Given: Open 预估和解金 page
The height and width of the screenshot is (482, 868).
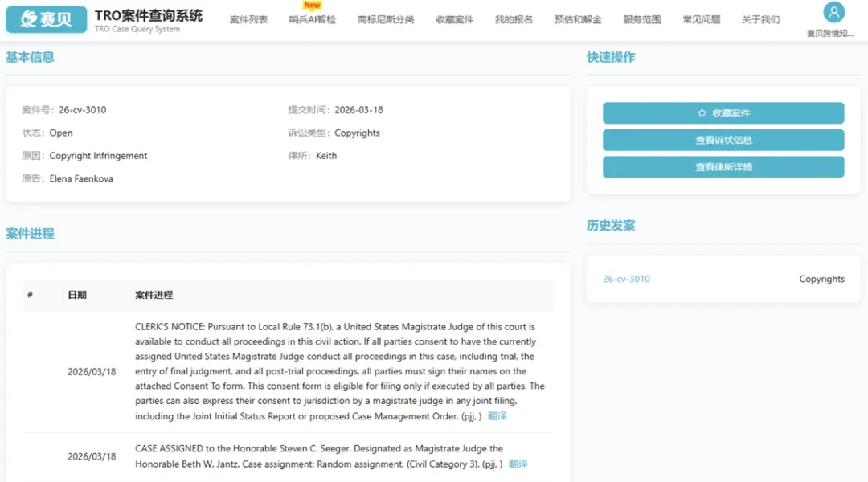Looking at the screenshot, I should coord(578,19).
